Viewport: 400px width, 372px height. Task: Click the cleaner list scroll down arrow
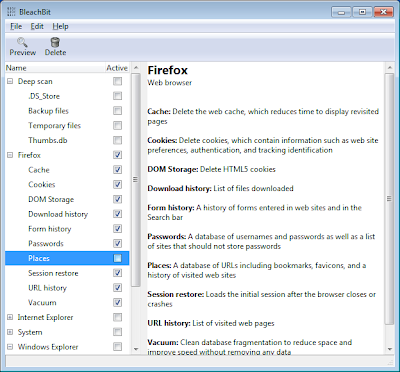(x=136, y=349)
